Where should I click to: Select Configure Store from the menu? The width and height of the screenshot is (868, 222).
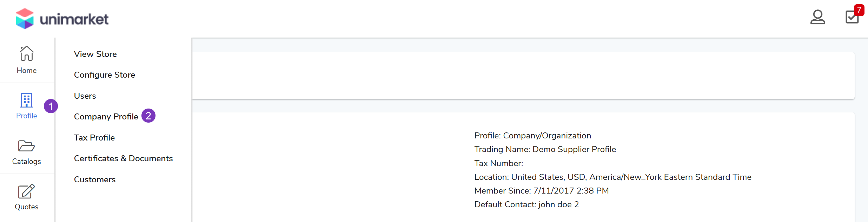(x=105, y=75)
